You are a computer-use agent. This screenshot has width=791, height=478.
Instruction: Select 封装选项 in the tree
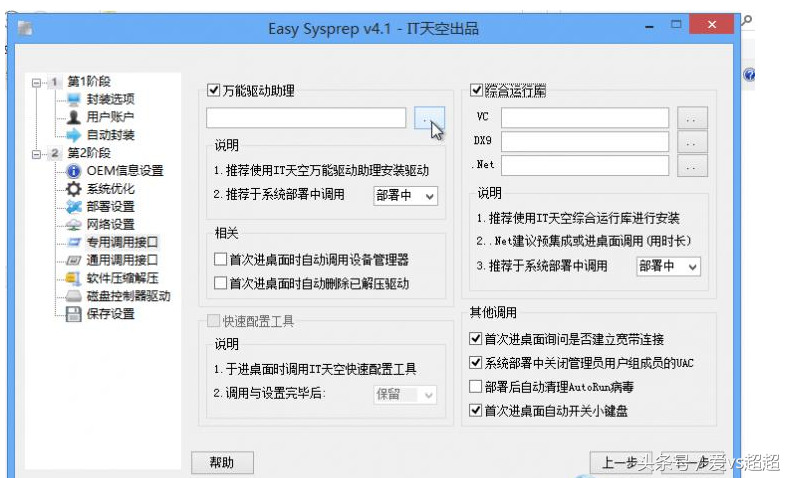110,99
